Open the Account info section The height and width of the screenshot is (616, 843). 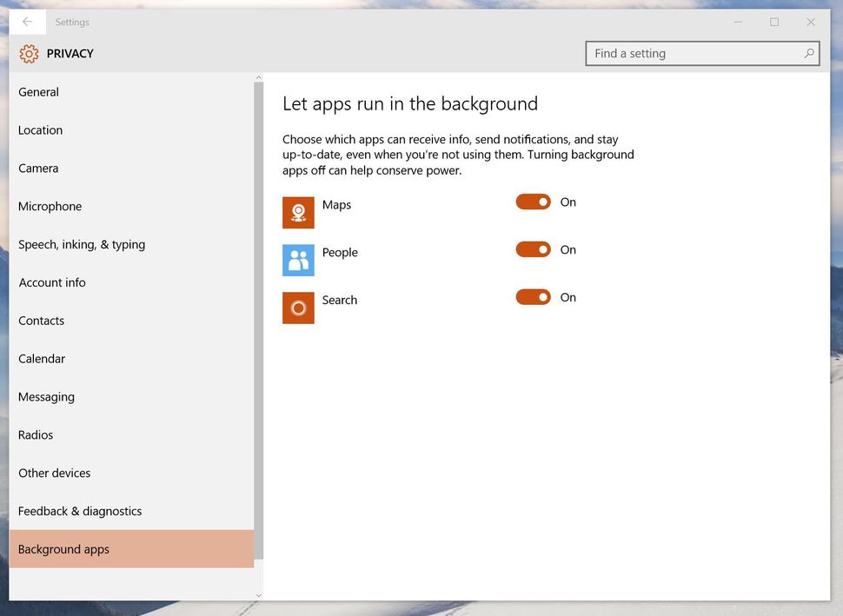click(x=51, y=282)
